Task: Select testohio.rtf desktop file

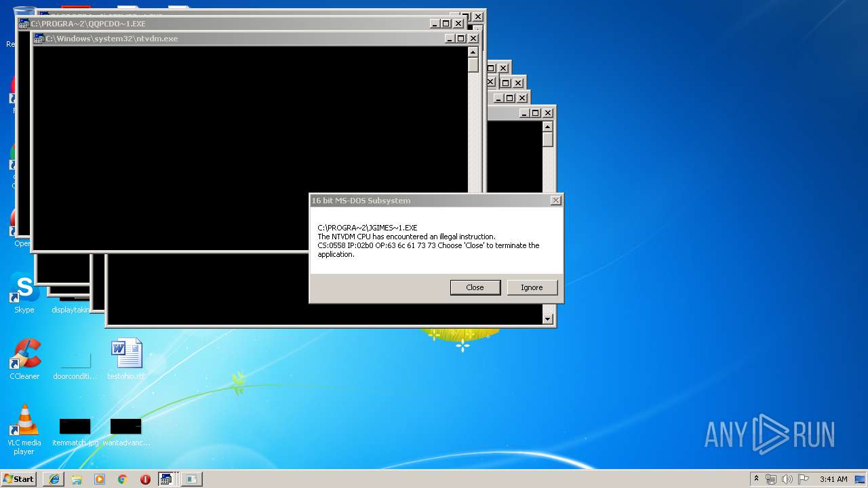Action: tap(126, 359)
